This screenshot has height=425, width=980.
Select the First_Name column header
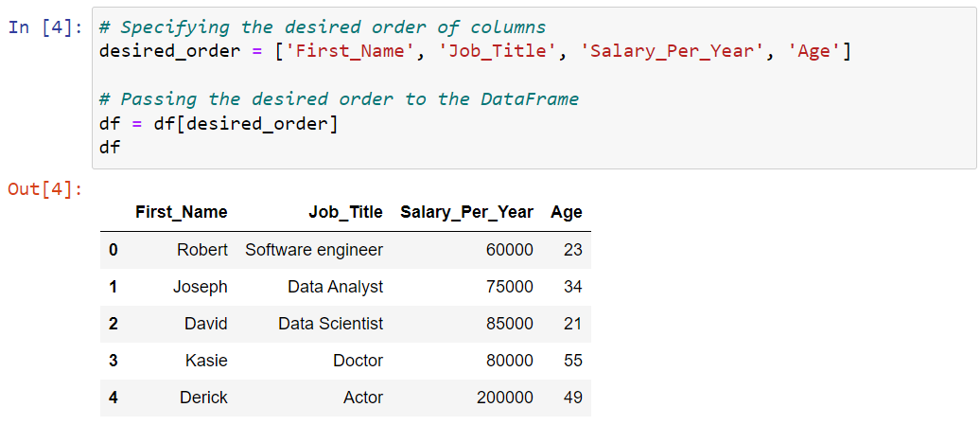[182, 212]
